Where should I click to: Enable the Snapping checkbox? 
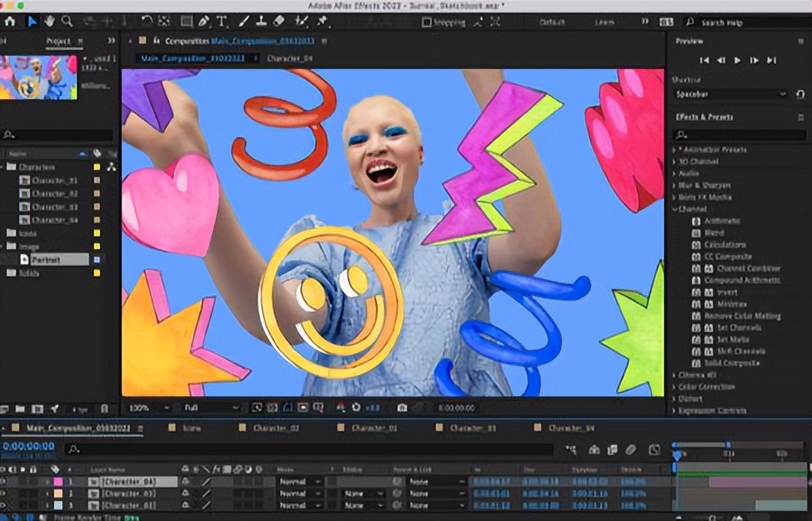[x=427, y=22]
